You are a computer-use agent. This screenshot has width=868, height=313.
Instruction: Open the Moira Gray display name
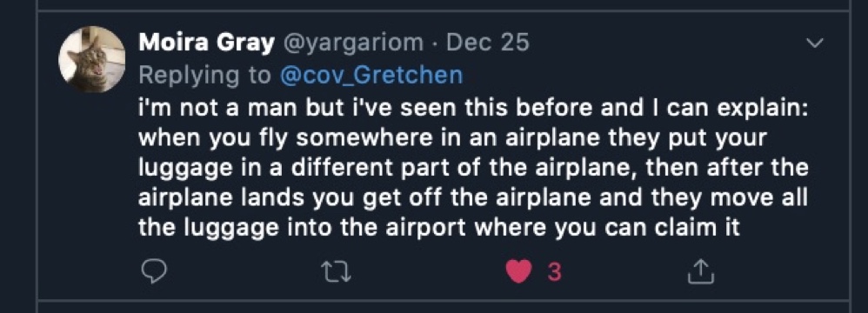[206, 43]
